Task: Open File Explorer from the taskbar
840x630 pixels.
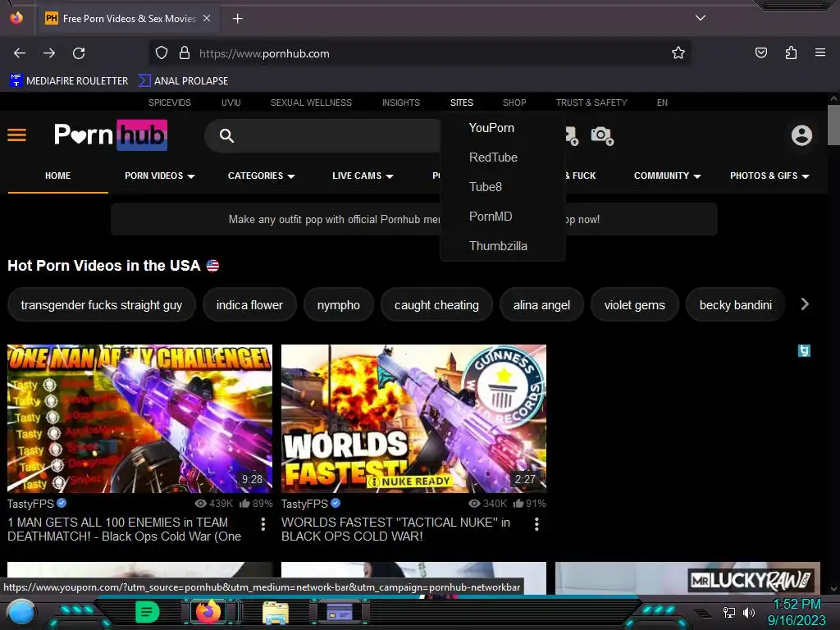Action: coord(276,612)
